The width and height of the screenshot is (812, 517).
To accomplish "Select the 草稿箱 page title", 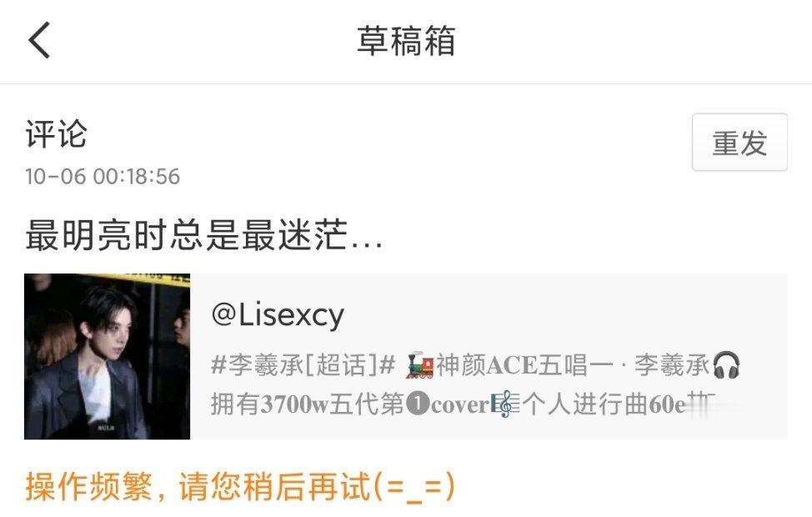I will click(406, 40).
